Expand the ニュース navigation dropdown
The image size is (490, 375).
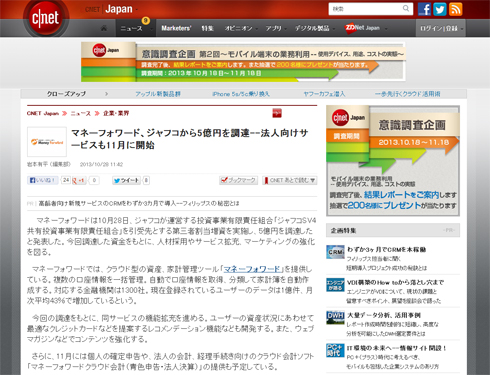click(135, 28)
